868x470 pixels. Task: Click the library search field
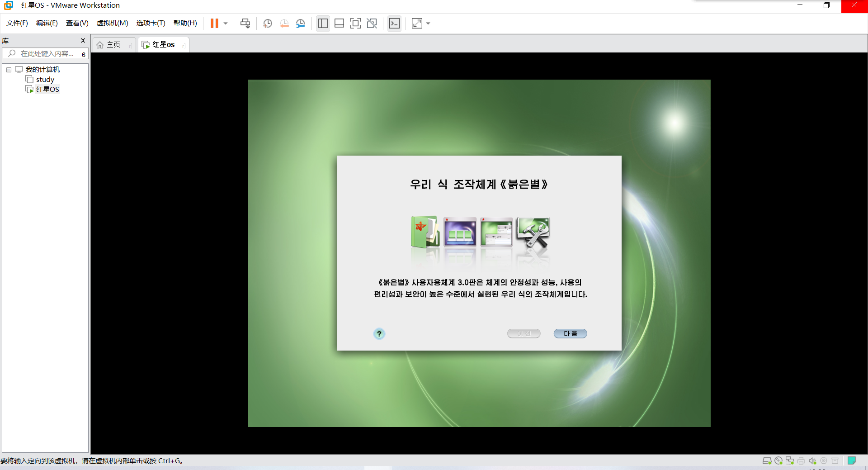pyautogui.click(x=45, y=54)
